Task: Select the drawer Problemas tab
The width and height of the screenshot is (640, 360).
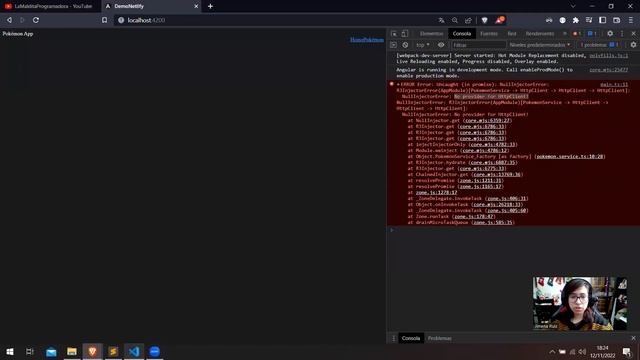Action: click(440, 338)
